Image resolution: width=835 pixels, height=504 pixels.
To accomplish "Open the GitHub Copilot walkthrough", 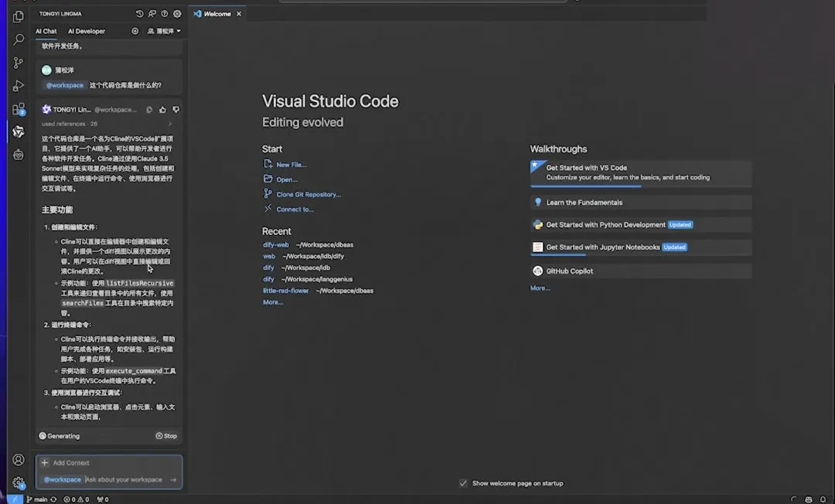I will (641, 271).
